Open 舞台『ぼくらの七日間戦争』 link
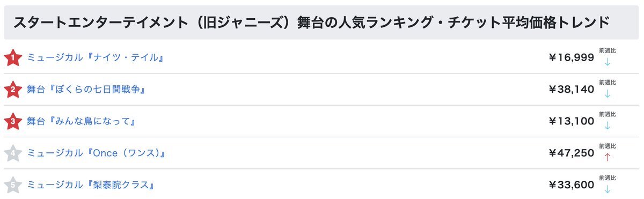644x199 pixels. tap(87, 90)
